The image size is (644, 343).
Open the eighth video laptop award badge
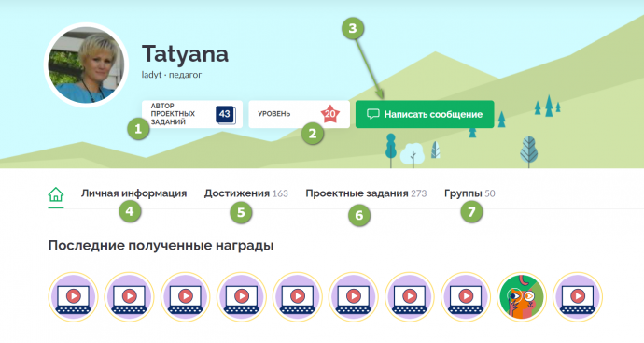pos(466,296)
